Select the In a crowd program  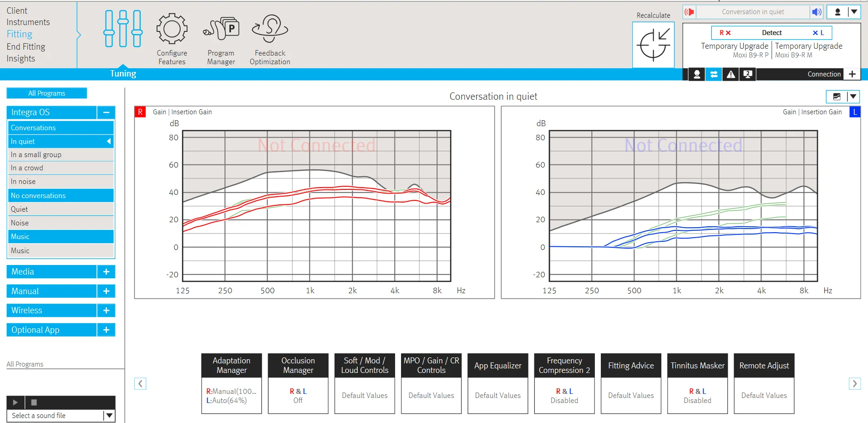coord(61,168)
